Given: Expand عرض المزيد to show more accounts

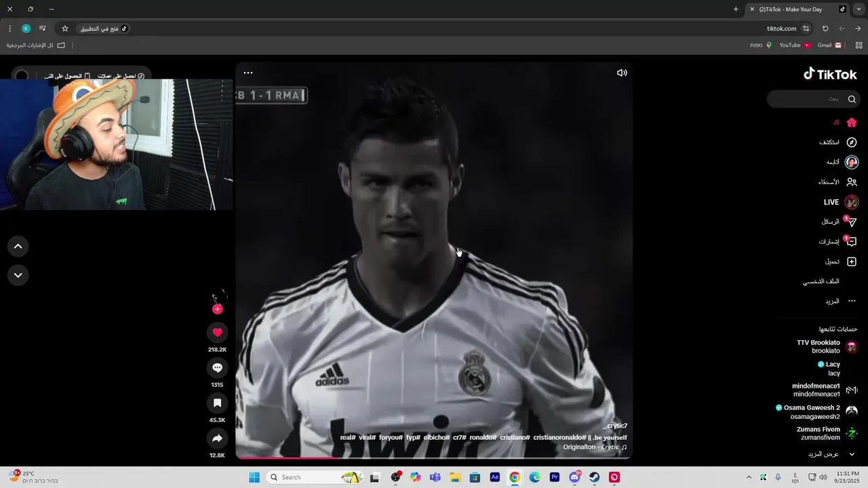Looking at the screenshot, I should click(x=831, y=454).
